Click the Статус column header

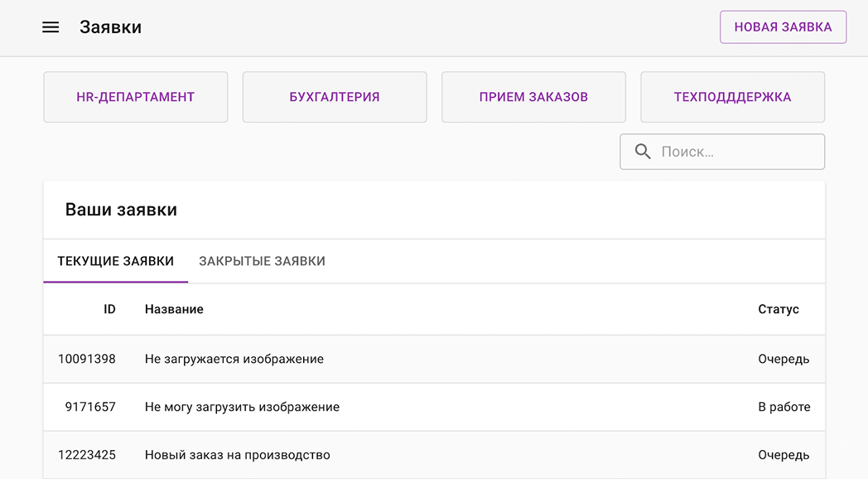click(779, 309)
